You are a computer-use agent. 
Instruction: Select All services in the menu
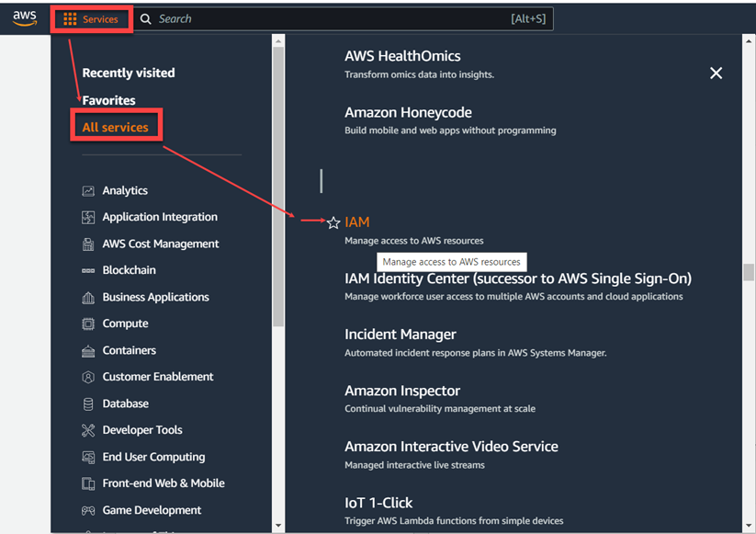115,128
